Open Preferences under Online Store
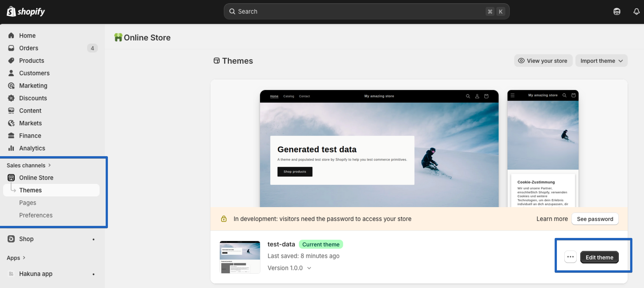This screenshot has height=288, width=644. pos(36,215)
